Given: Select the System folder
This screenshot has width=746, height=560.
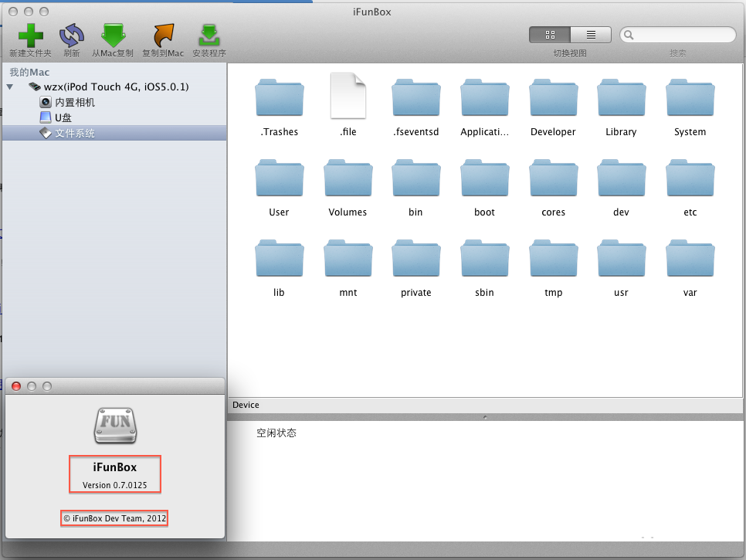Looking at the screenshot, I should (690, 99).
